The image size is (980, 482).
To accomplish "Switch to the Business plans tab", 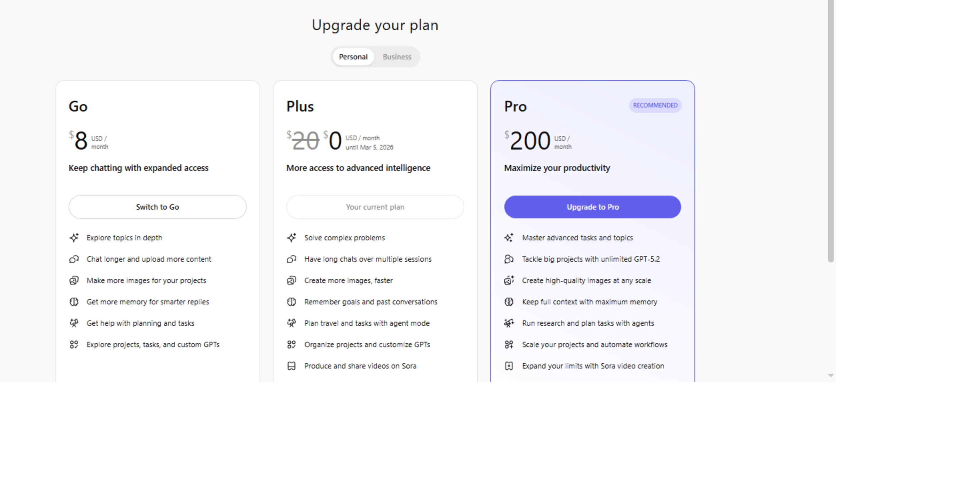I will [x=397, y=57].
